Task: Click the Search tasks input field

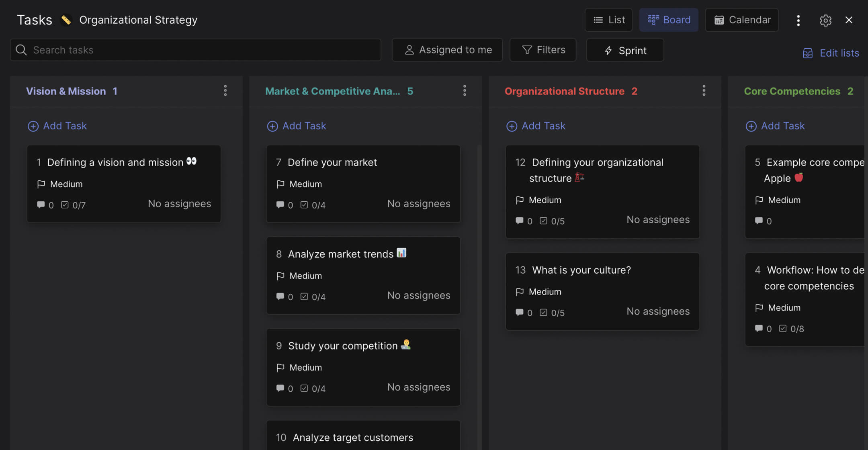Action: tap(161, 50)
